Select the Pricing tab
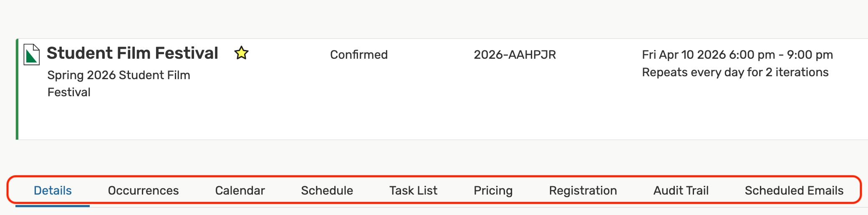This screenshot has width=868, height=215. click(x=493, y=190)
